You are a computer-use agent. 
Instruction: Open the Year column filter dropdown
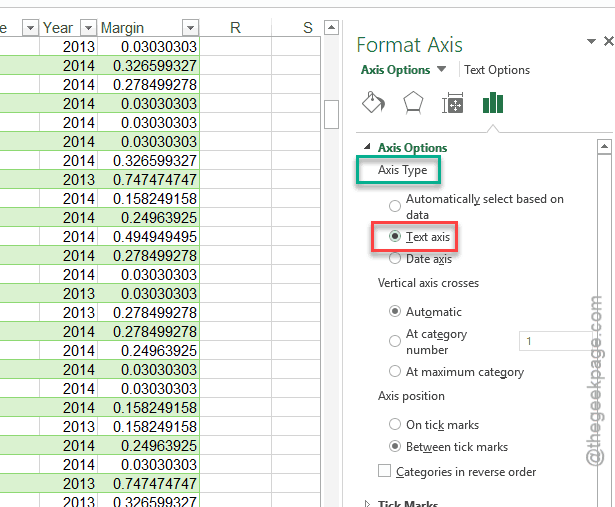pyautogui.click(x=88, y=28)
